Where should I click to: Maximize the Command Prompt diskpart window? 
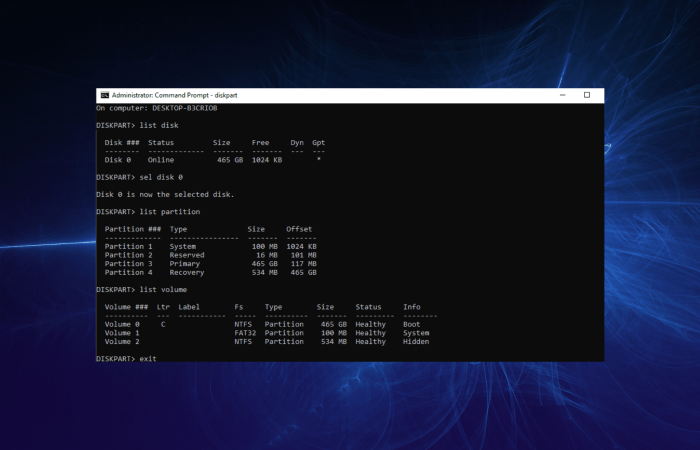click(587, 95)
